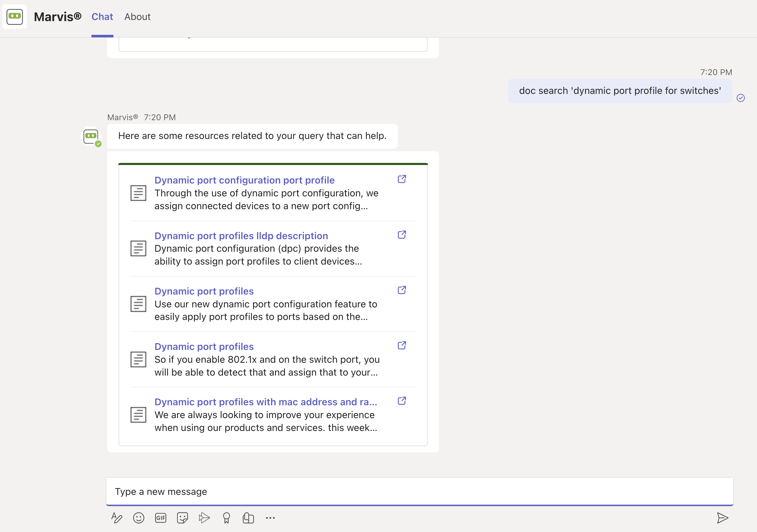The width and height of the screenshot is (757, 532).
Task: Open the 'Dynamic port profiles with mac address' link
Action: (x=265, y=402)
